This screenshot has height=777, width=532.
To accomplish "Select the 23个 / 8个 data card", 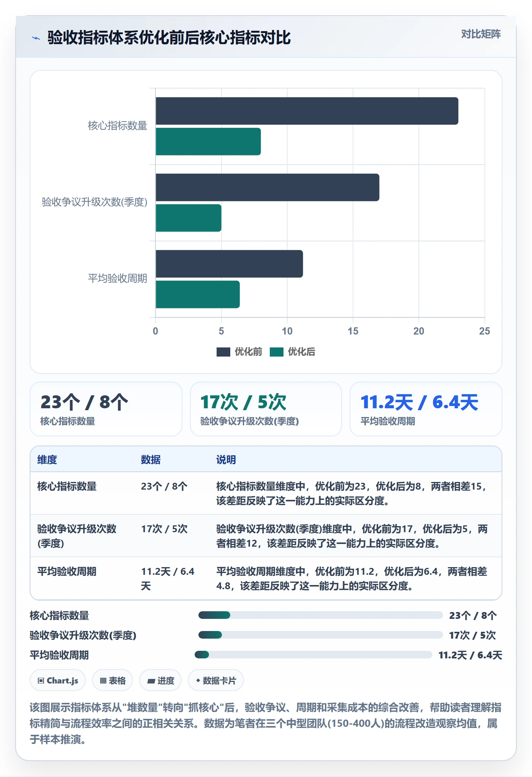I will click(106, 409).
